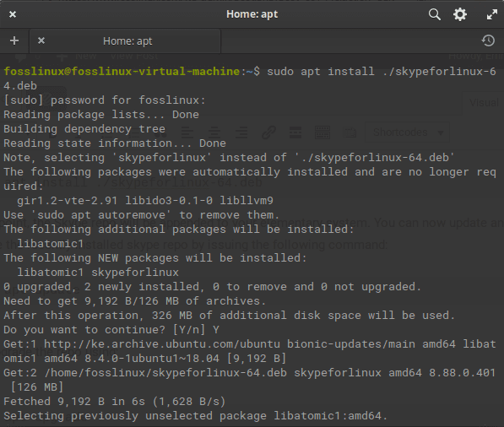This screenshot has height=427, width=504.
Task: Open the terminal search (magnifier) icon
Action: click(x=434, y=14)
